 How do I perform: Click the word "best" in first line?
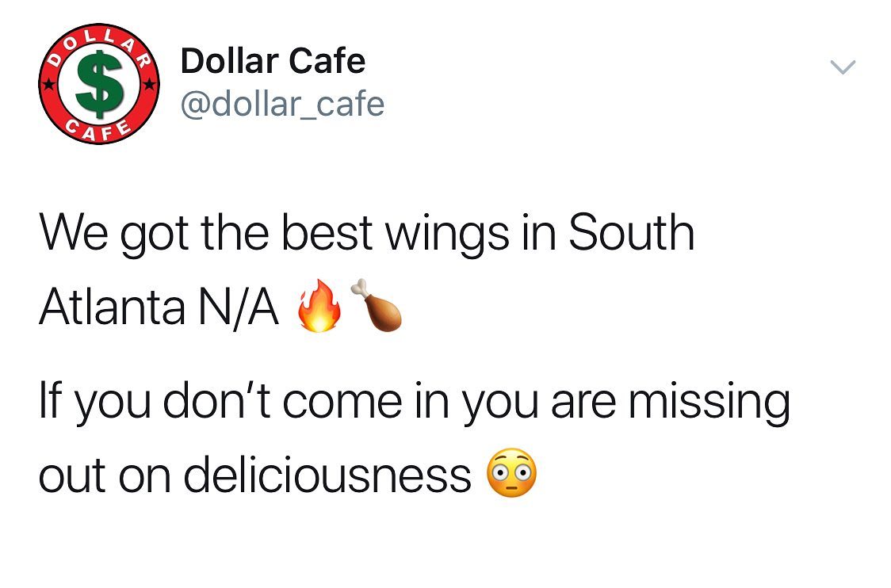coord(327,231)
